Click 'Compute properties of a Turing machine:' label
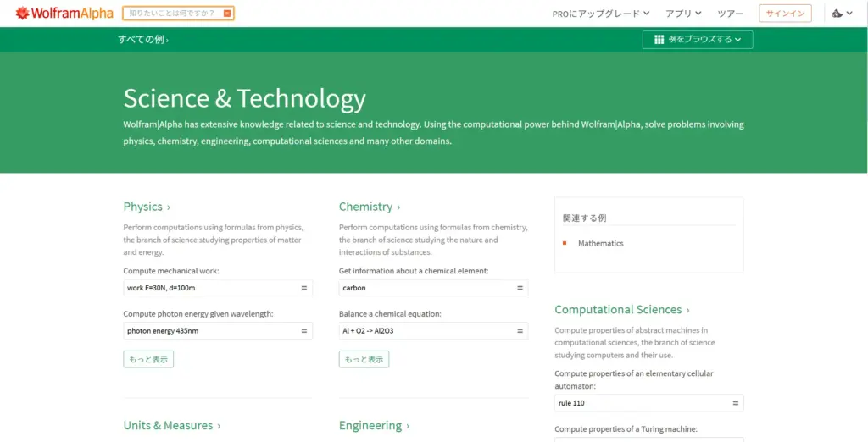 pos(626,428)
